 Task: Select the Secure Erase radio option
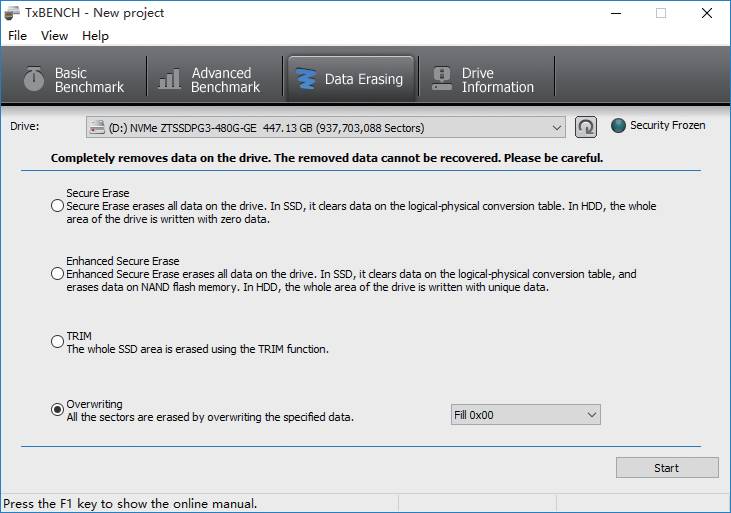click(x=57, y=206)
